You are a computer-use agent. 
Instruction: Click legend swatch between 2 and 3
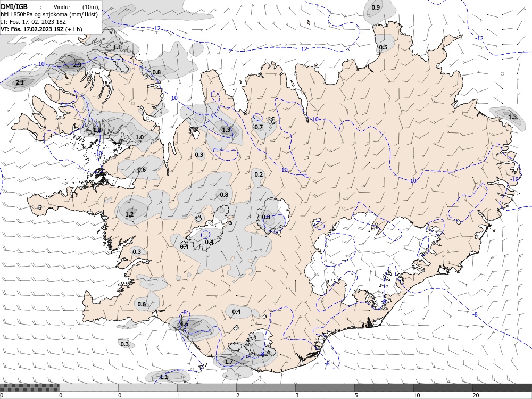[x=265, y=387]
